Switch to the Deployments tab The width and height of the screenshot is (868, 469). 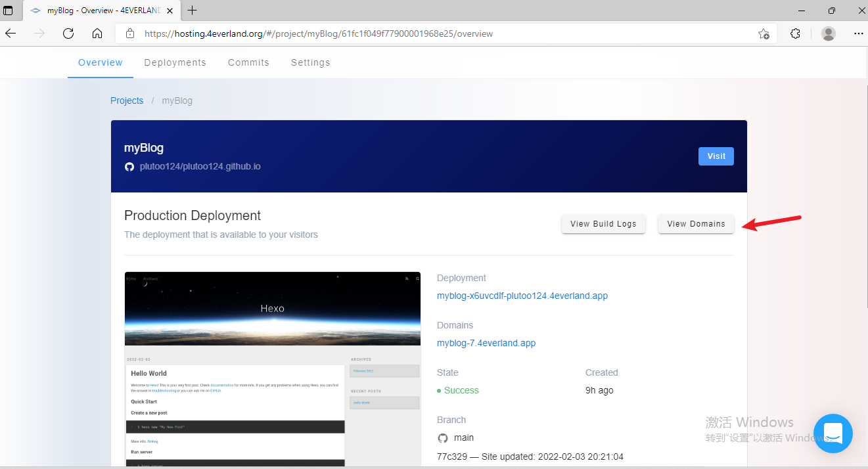tap(175, 62)
